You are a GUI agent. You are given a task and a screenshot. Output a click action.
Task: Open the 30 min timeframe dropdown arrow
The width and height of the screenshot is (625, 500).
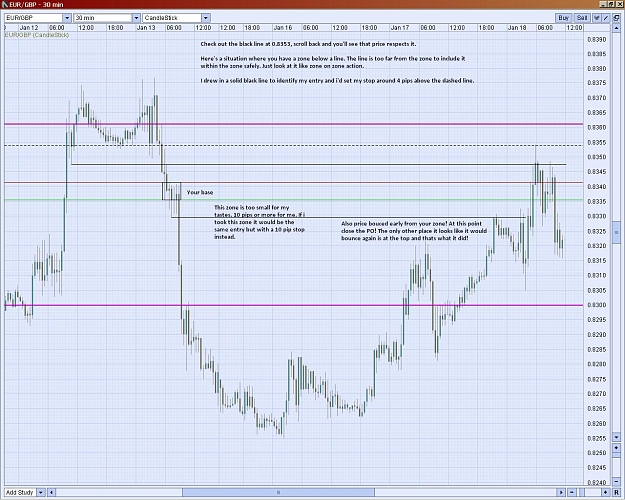click(x=136, y=18)
